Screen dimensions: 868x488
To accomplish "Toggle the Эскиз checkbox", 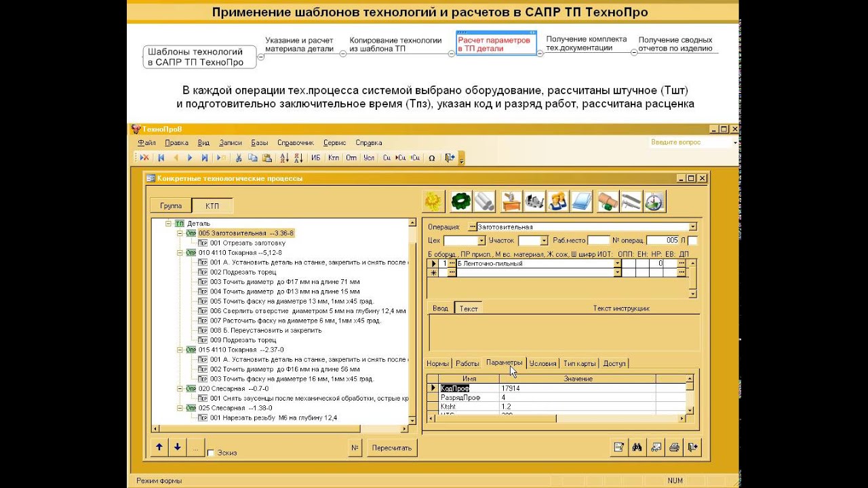I will click(211, 453).
